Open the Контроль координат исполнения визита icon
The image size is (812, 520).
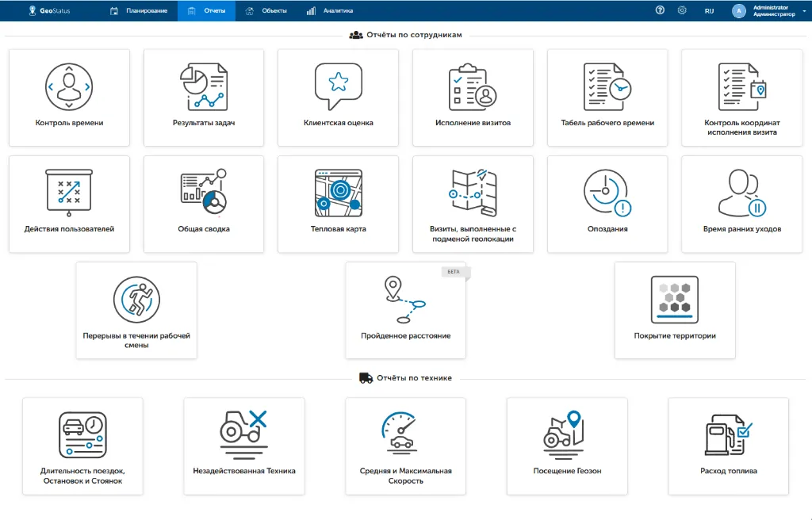pyautogui.click(x=742, y=86)
